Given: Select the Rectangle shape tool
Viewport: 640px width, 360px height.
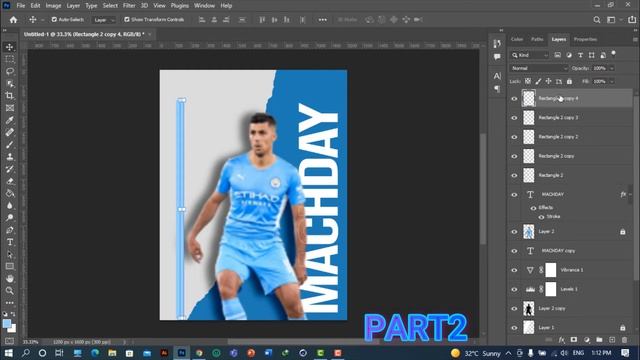Looking at the screenshot, I should pos(9,267).
